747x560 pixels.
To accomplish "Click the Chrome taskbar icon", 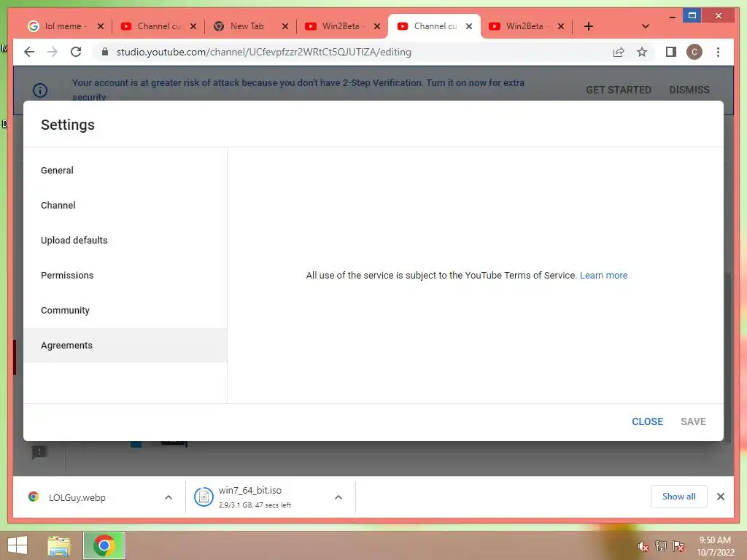I will click(104, 545).
